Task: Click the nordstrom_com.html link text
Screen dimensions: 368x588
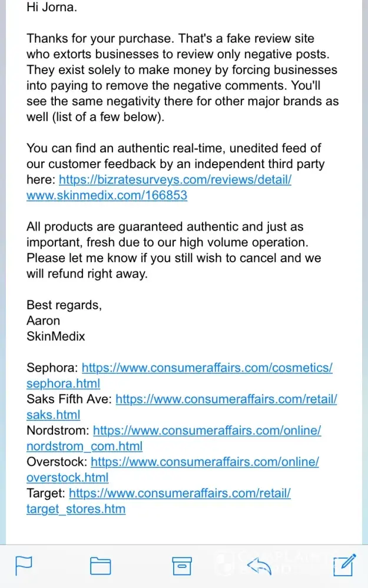Action: coord(84,446)
